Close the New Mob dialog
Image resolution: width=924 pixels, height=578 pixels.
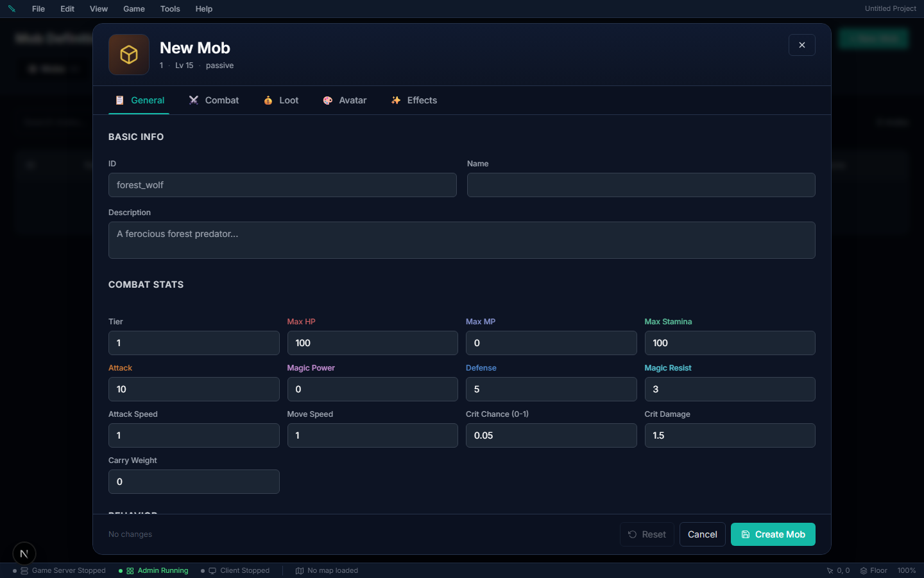[802, 45]
